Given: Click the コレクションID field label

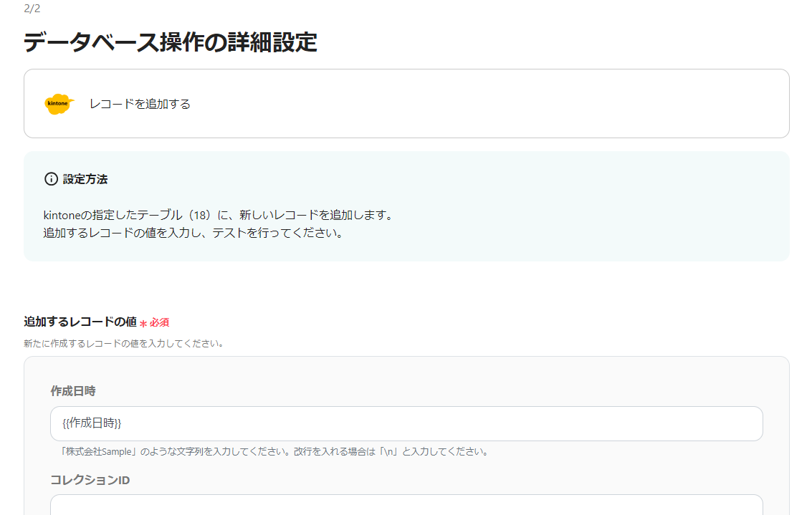Looking at the screenshot, I should [x=90, y=481].
